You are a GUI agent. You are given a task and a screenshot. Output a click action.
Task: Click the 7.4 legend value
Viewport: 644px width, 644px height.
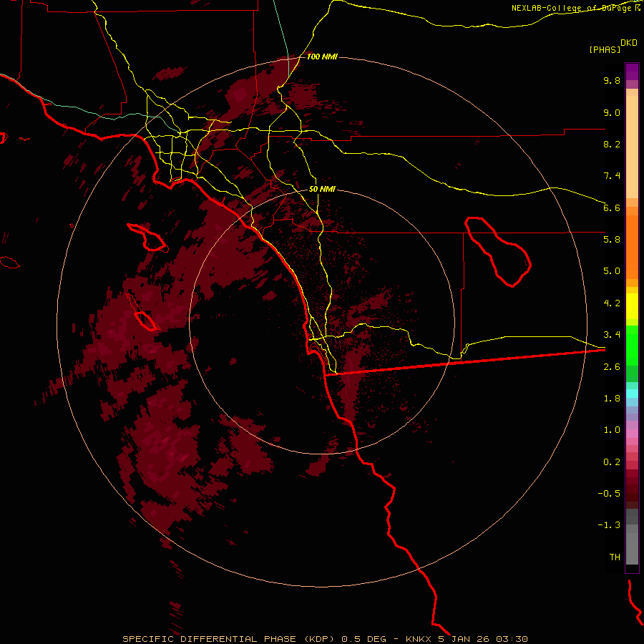612,176
